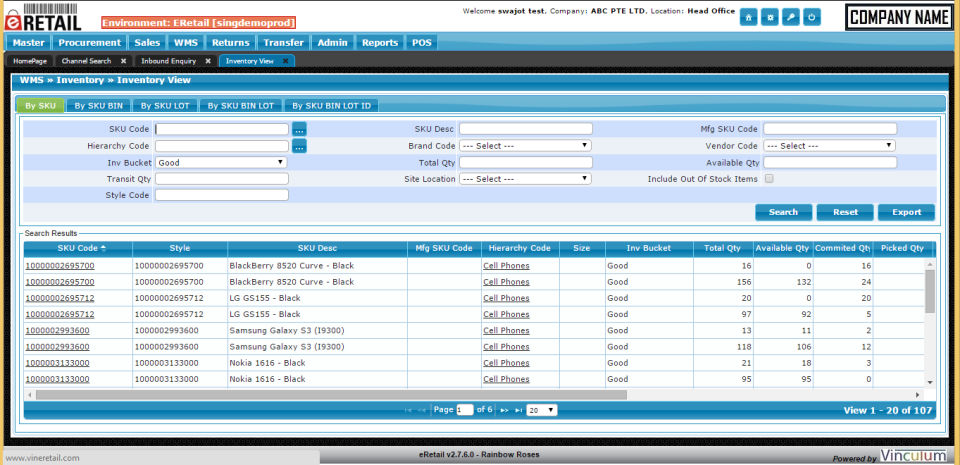Expand the Inv Bucket dropdown

[x=221, y=162]
